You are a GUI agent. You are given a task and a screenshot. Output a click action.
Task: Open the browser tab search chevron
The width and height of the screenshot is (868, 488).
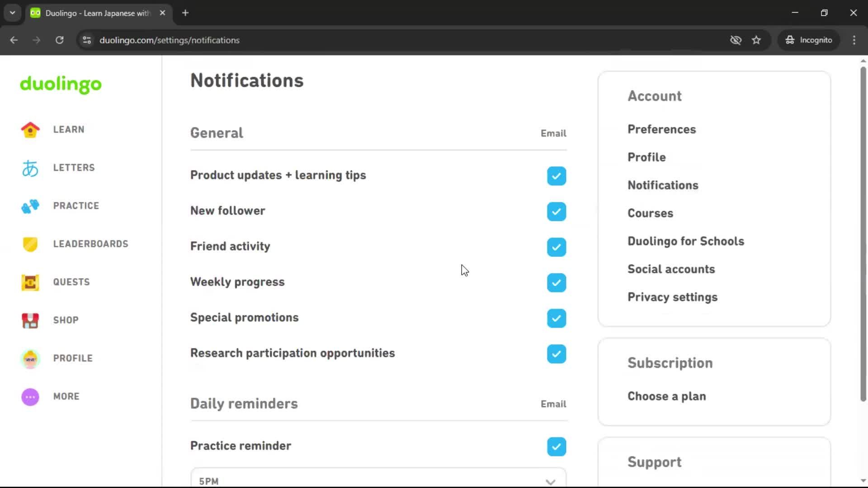click(x=12, y=13)
